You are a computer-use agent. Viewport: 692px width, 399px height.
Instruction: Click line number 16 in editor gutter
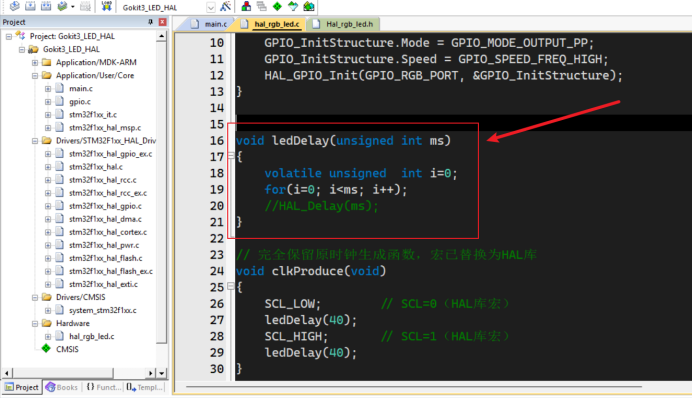coord(217,141)
